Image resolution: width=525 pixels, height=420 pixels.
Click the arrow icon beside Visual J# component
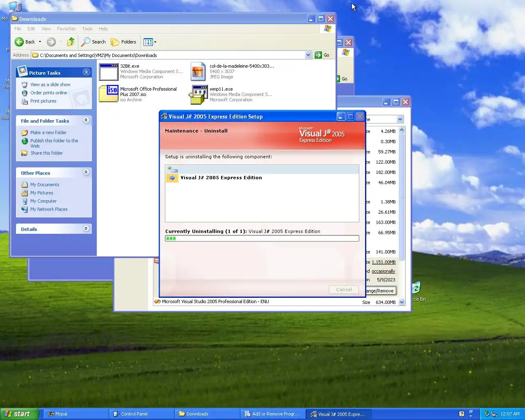point(172,178)
